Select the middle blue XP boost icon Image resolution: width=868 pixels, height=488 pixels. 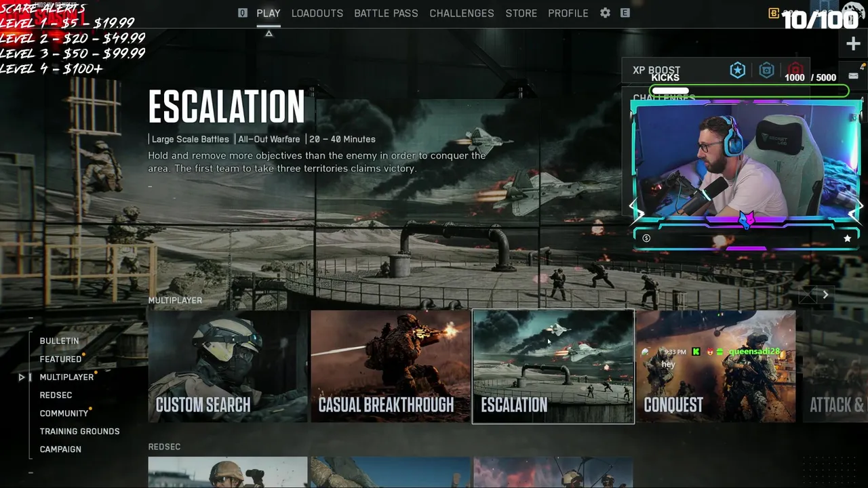click(766, 70)
